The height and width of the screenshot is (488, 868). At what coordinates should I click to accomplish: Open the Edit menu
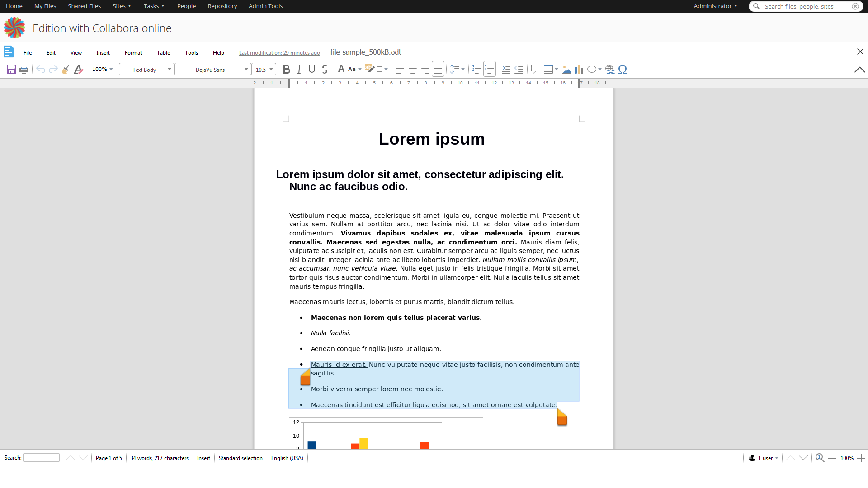[x=51, y=52]
